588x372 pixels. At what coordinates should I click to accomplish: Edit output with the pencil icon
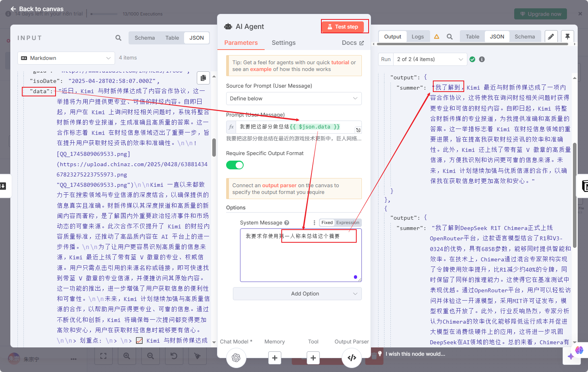551,36
